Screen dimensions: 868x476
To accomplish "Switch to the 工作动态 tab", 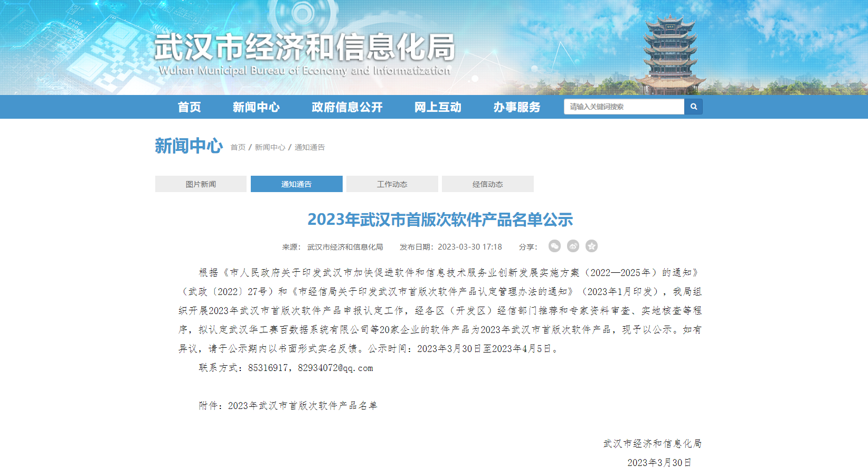I will 392,184.
